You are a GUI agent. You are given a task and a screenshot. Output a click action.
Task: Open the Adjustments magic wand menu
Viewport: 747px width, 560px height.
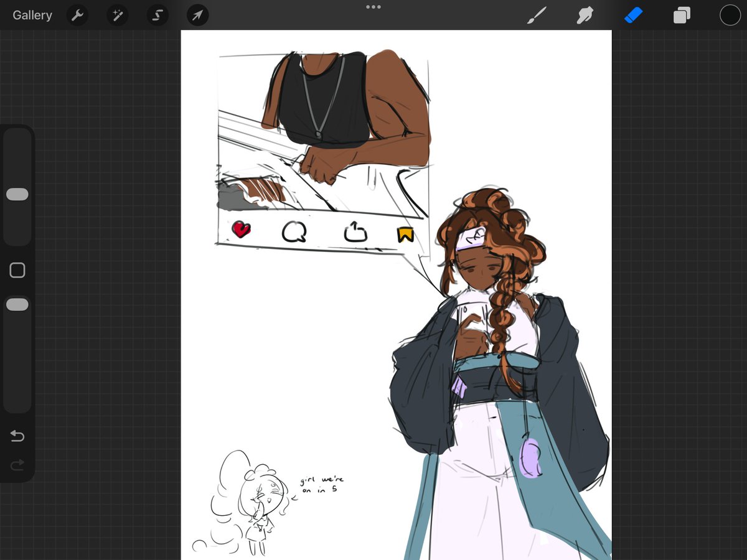point(117,16)
